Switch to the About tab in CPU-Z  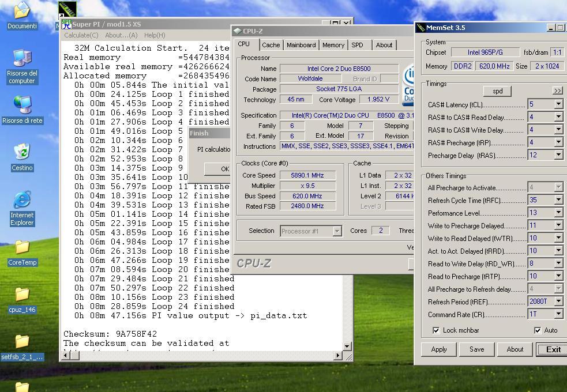(x=384, y=45)
